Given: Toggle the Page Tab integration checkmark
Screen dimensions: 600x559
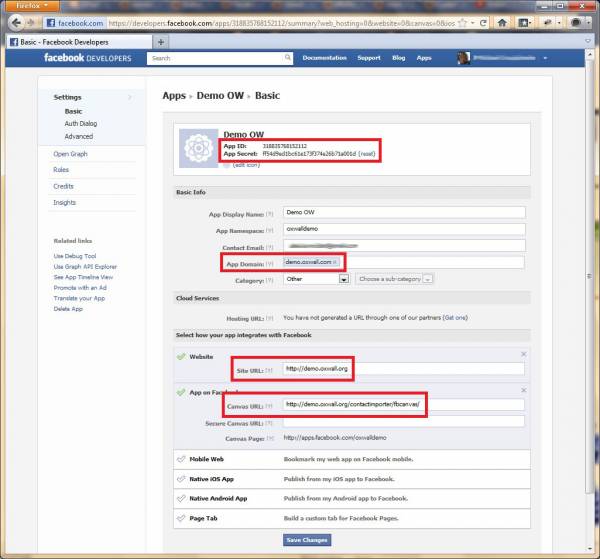Looking at the screenshot, I should tap(181, 518).
